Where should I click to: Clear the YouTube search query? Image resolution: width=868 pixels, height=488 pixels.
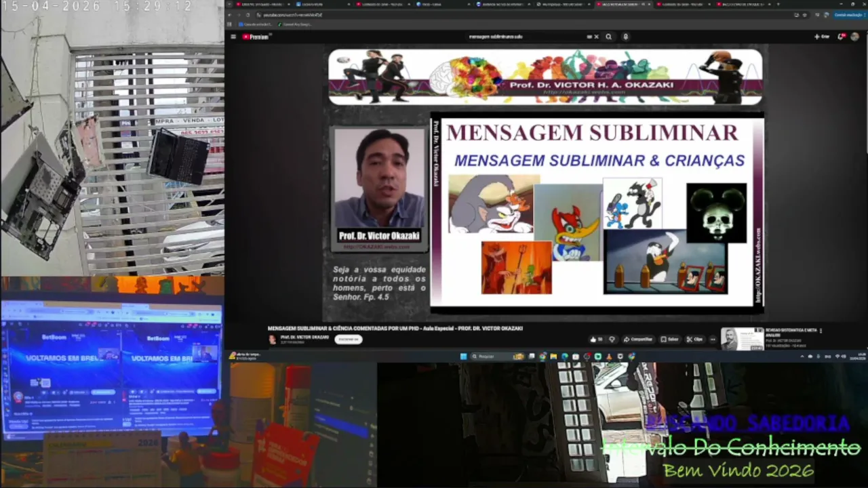tap(596, 37)
